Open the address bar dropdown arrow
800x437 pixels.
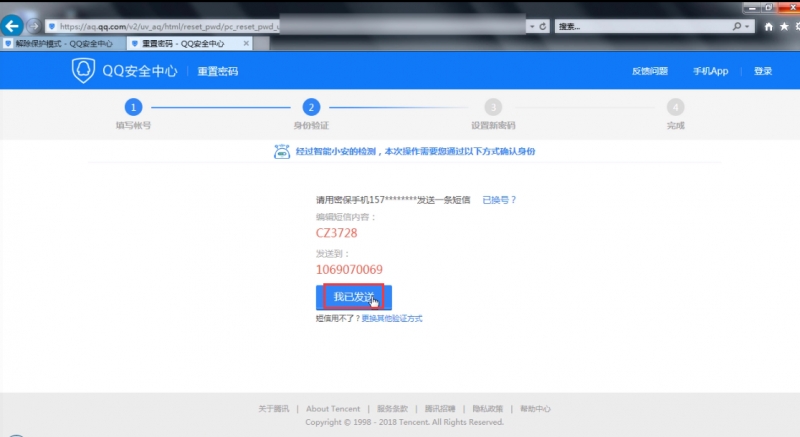[532, 26]
